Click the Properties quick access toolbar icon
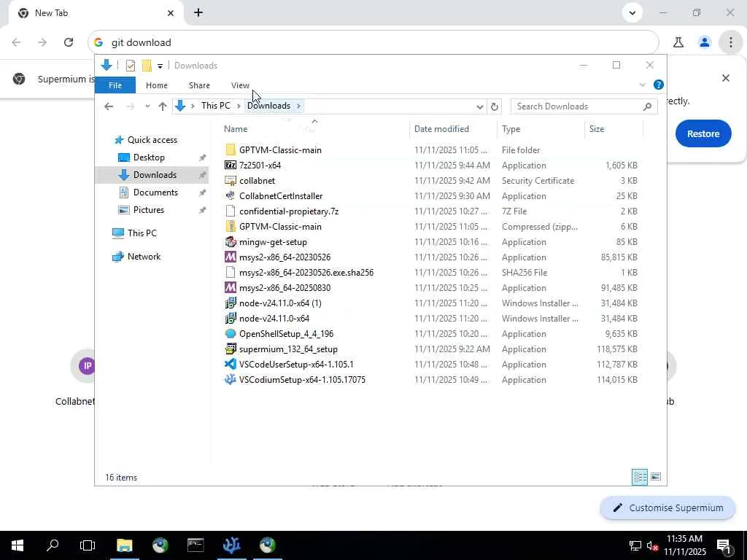The width and height of the screenshot is (747, 560). click(x=130, y=66)
